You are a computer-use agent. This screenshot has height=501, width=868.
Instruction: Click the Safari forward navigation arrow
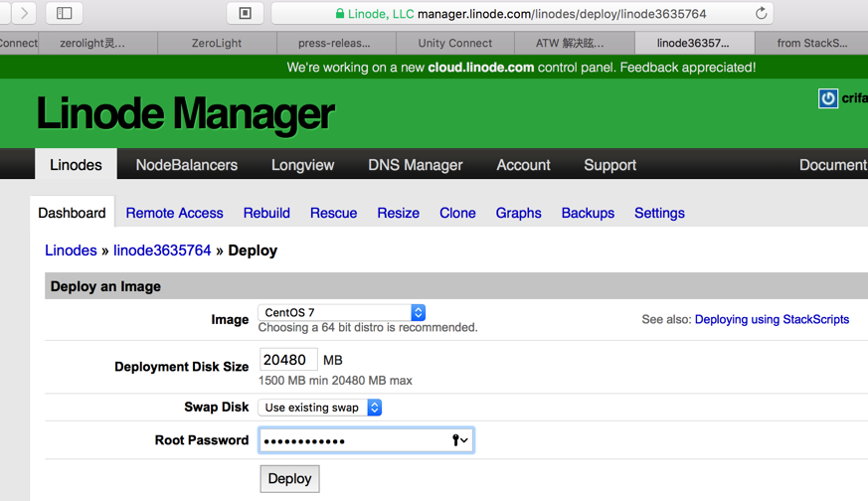pyautogui.click(x=24, y=14)
